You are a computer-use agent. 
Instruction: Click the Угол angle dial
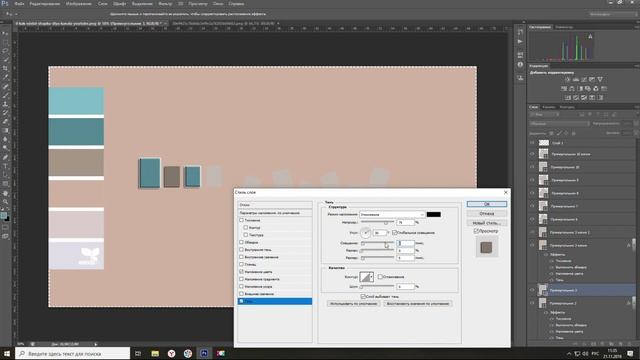coord(366,233)
